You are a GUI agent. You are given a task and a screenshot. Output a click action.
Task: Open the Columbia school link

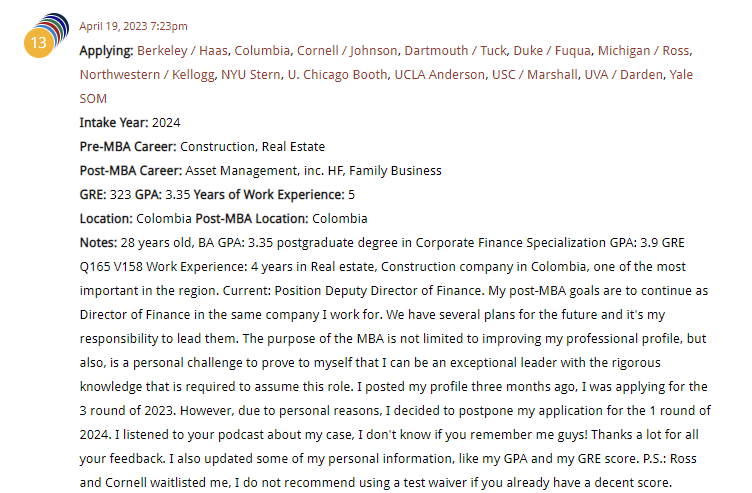point(263,50)
